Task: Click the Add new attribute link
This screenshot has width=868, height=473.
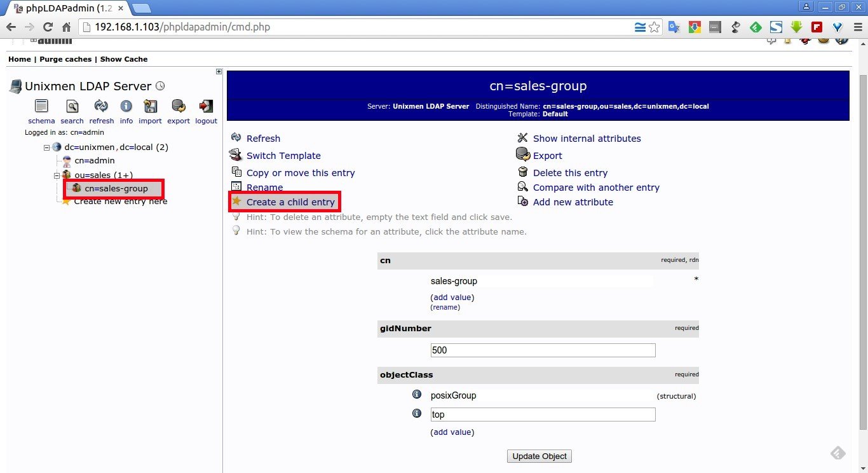Action: (573, 202)
